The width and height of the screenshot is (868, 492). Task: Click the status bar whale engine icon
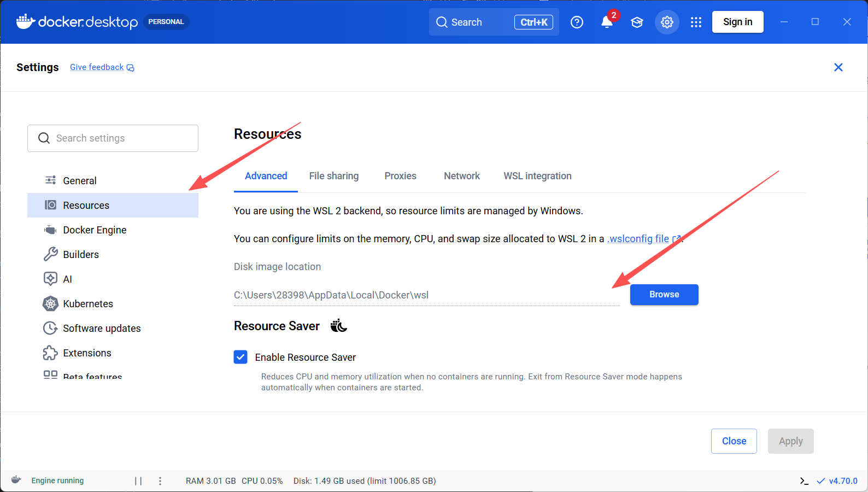tap(16, 480)
